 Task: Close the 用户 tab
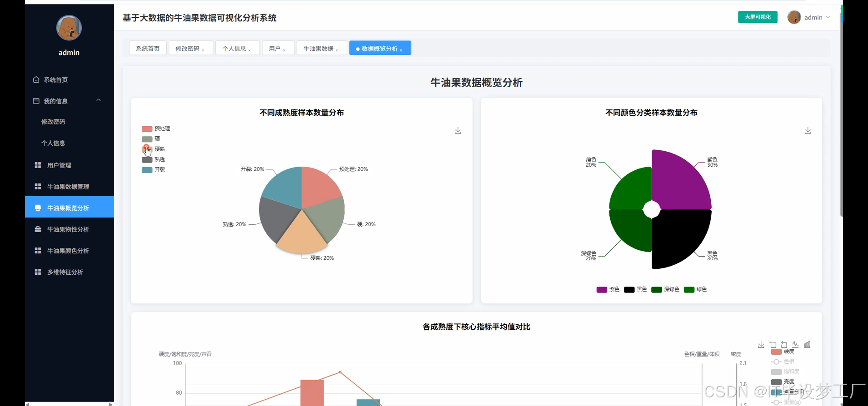(284, 50)
